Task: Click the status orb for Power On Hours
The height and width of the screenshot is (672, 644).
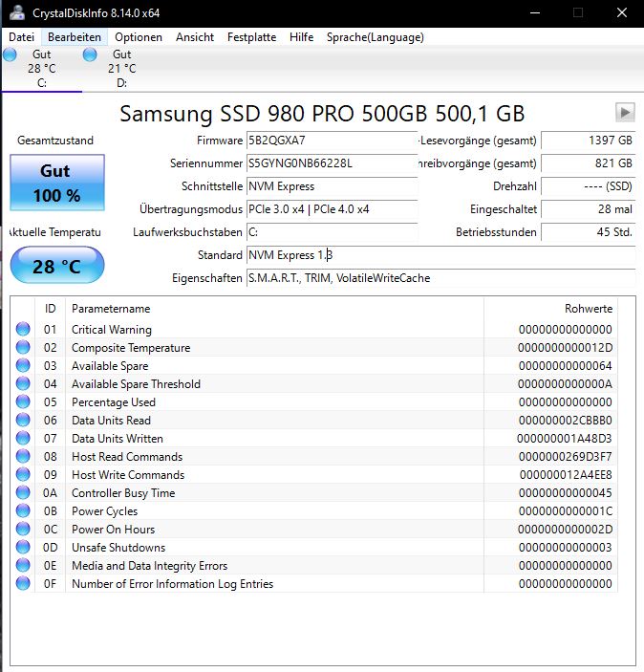Action: click(x=23, y=529)
